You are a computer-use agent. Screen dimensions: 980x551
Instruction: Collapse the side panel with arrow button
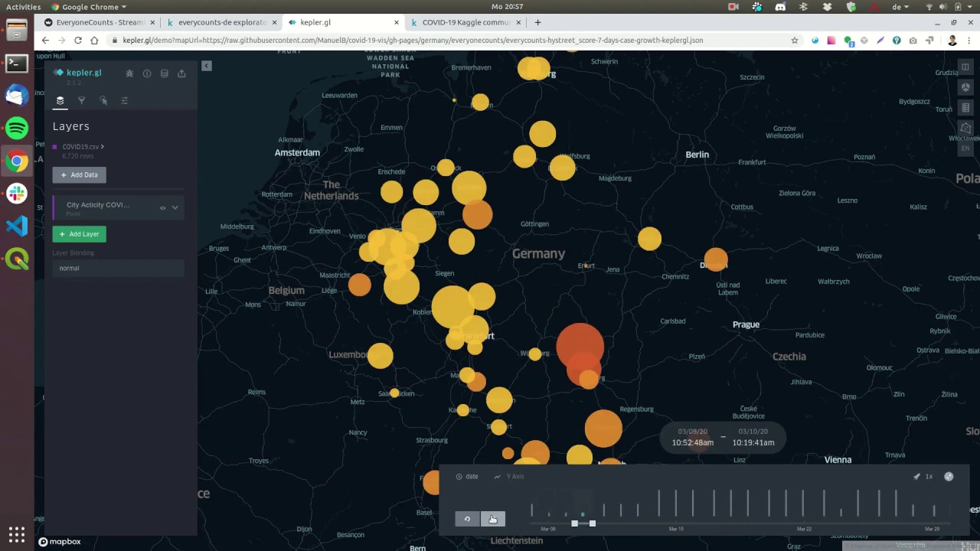click(206, 66)
